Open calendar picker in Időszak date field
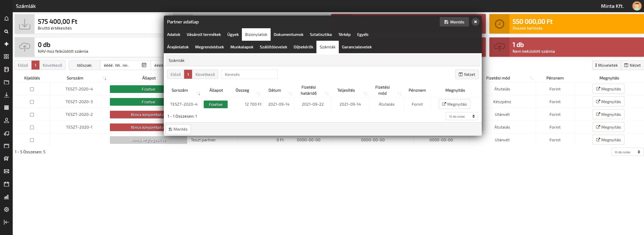644x235 pixels. pos(144,65)
